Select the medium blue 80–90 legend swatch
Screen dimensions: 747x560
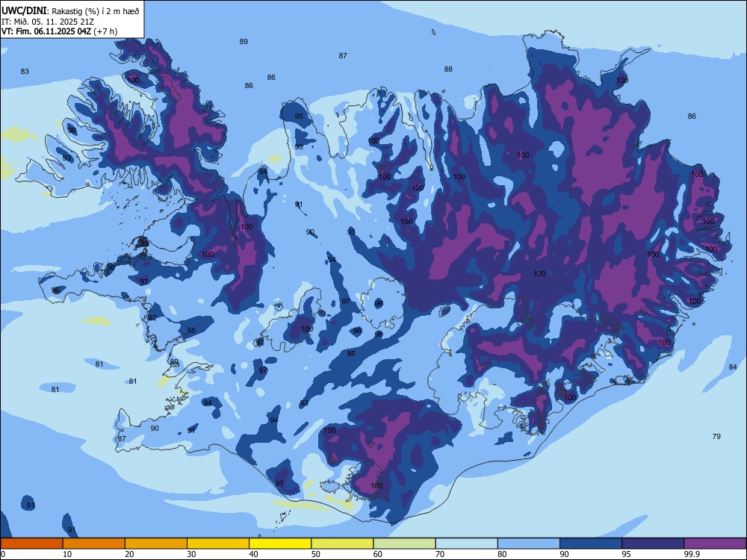pyautogui.click(x=529, y=544)
